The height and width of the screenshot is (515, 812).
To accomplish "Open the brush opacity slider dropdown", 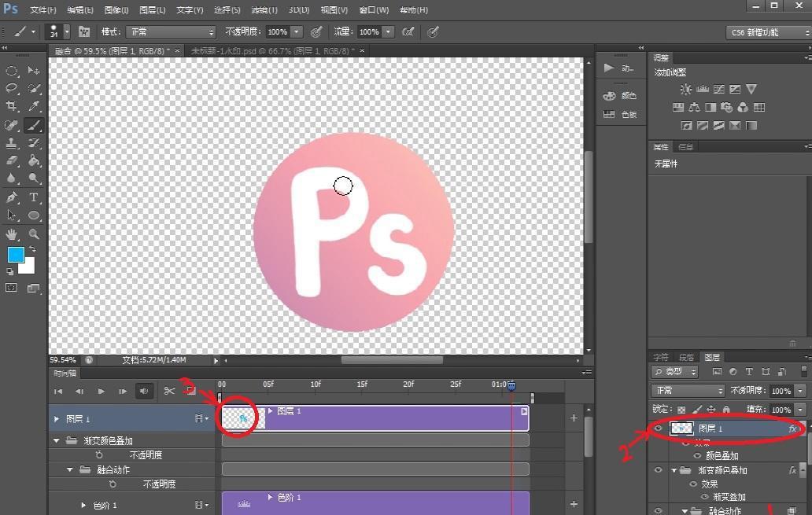I will tap(297, 32).
